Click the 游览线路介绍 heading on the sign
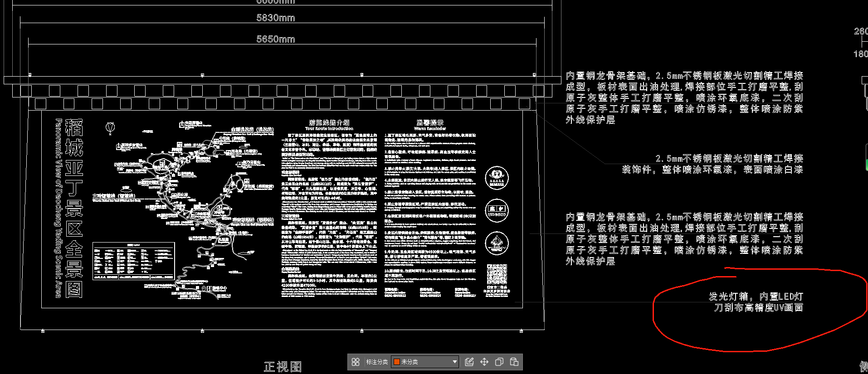The image size is (868, 374). coord(329,122)
